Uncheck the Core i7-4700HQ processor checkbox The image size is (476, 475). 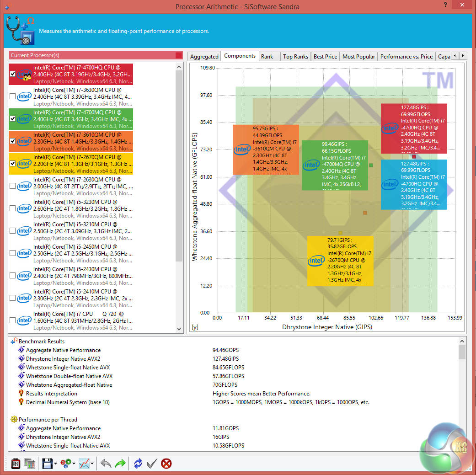pos(12,74)
